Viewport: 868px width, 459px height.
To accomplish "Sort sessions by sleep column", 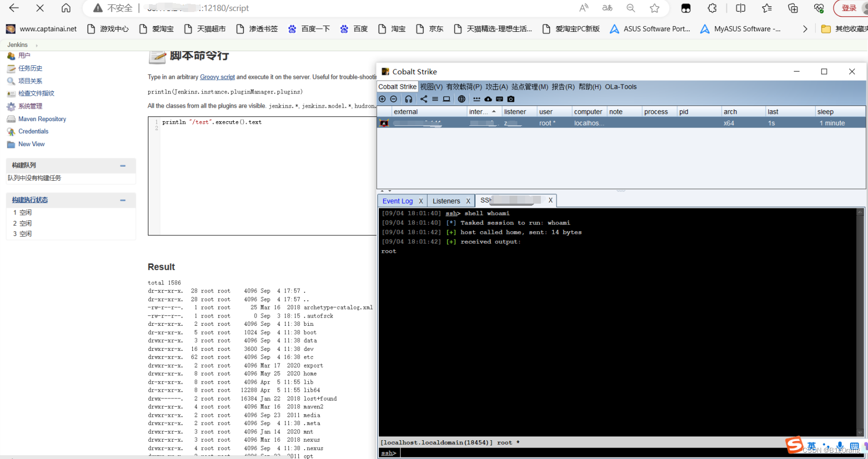I will (x=840, y=112).
